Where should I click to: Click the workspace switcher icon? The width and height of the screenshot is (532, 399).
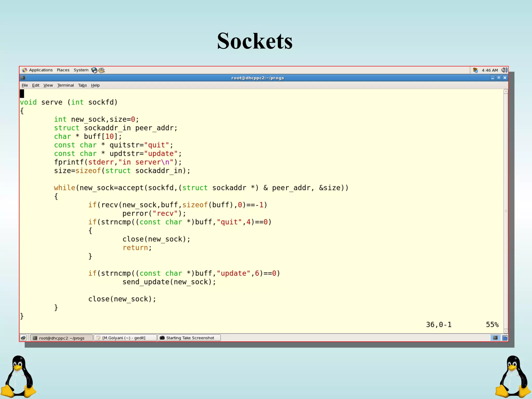495,338
